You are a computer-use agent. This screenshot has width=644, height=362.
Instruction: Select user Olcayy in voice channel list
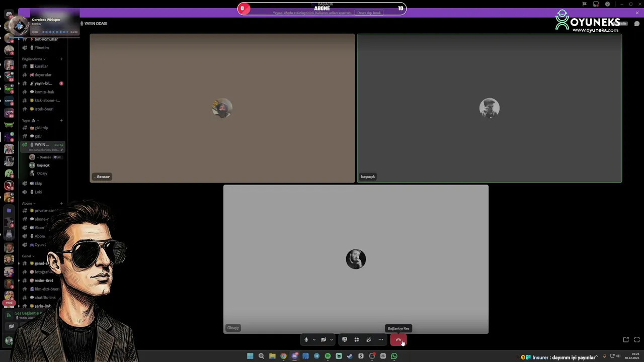(42, 173)
